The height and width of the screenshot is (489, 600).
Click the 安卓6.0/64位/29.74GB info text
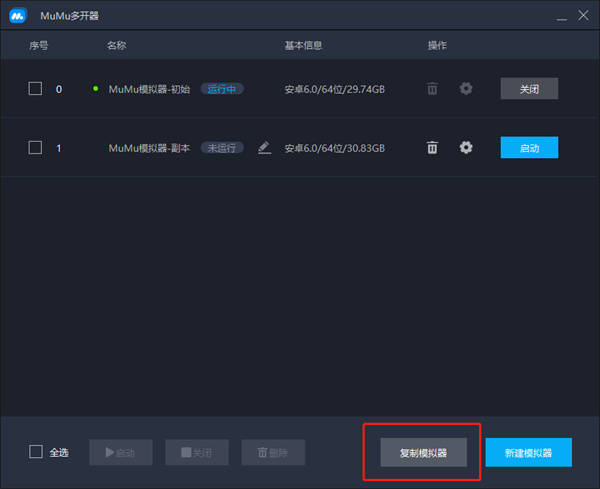(334, 89)
